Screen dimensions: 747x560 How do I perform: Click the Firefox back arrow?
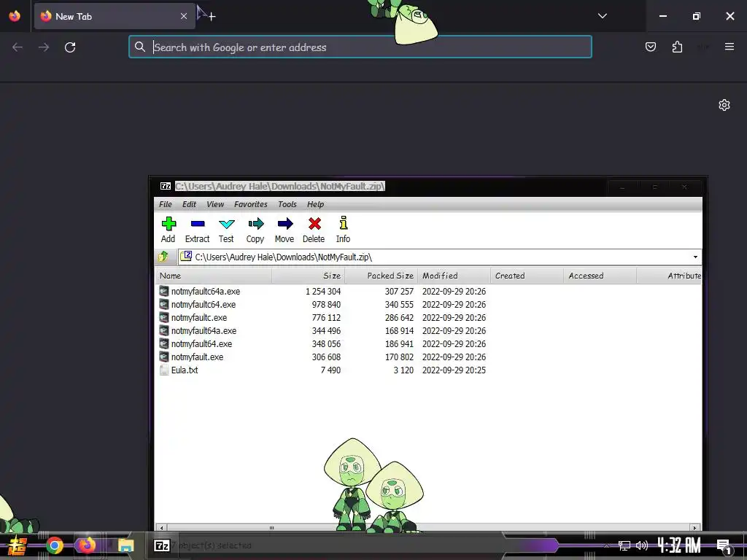coord(18,47)
